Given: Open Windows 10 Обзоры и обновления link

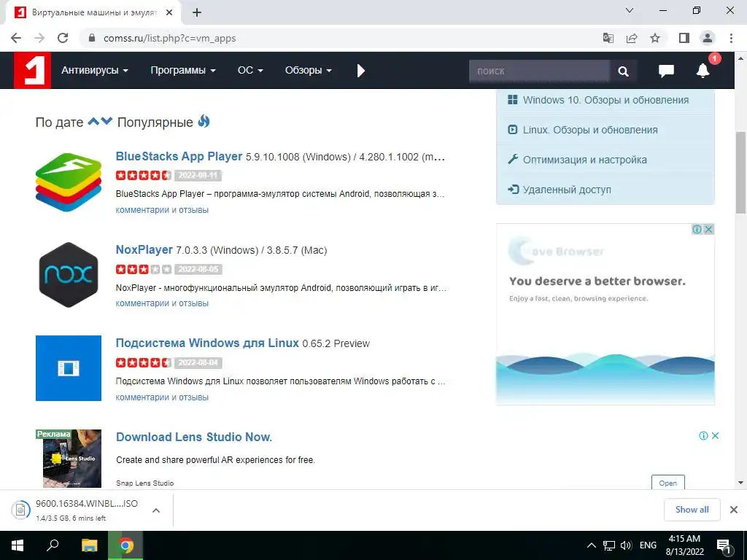Looking at the screenshot, I should coord(605,100).
